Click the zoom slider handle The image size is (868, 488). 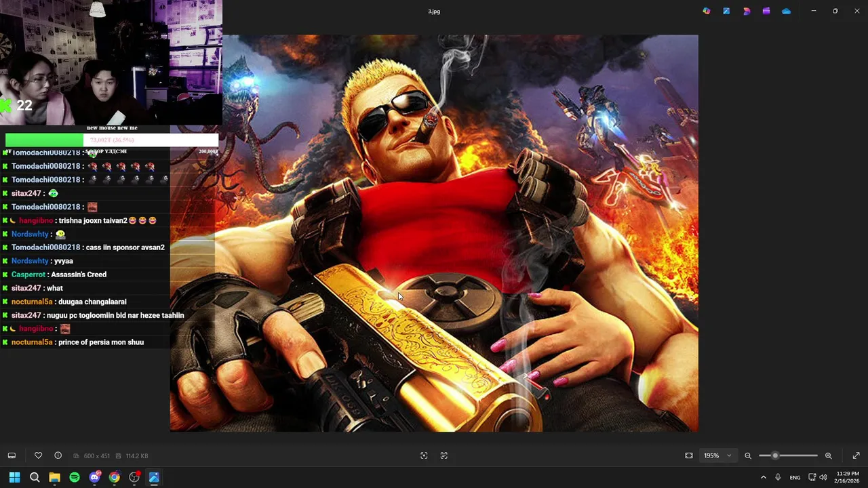(x=775, y=455)
